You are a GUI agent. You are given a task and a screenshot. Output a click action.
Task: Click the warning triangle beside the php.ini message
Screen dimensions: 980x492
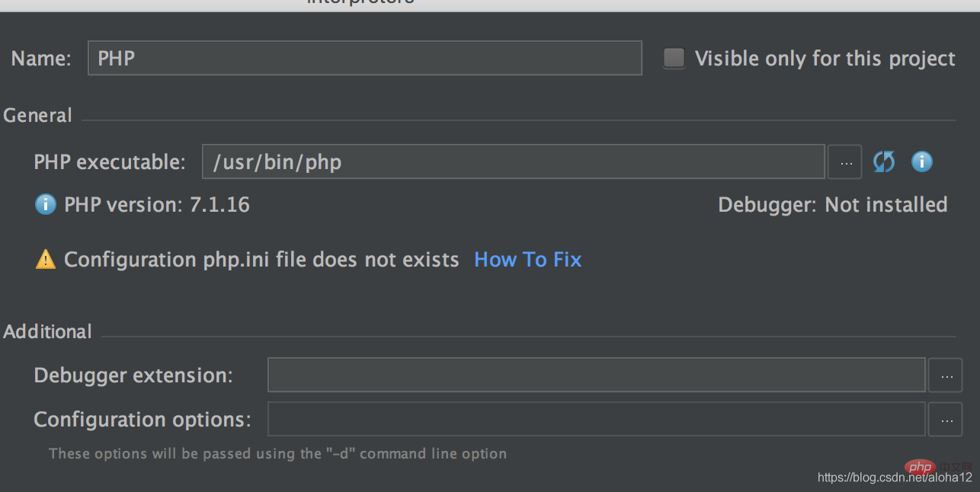pyautogui.click(x=45, y=259)
